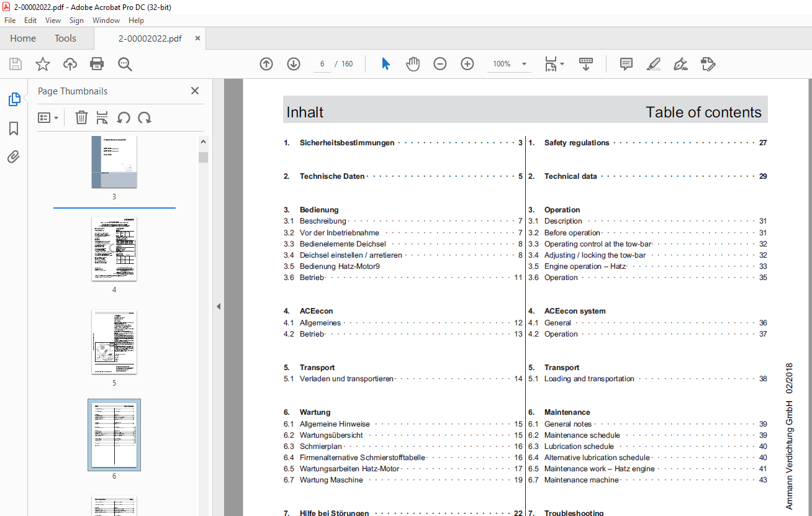Click 'Alternative lubrication schedule' entry
The height and width of the screenshot is (516, 812).
tap(597, 458)
